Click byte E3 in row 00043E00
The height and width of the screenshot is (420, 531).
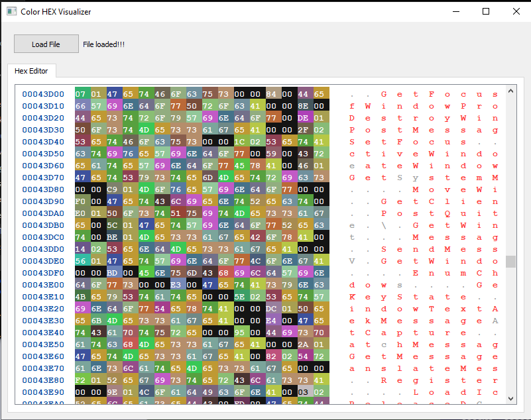pos(178,285)
